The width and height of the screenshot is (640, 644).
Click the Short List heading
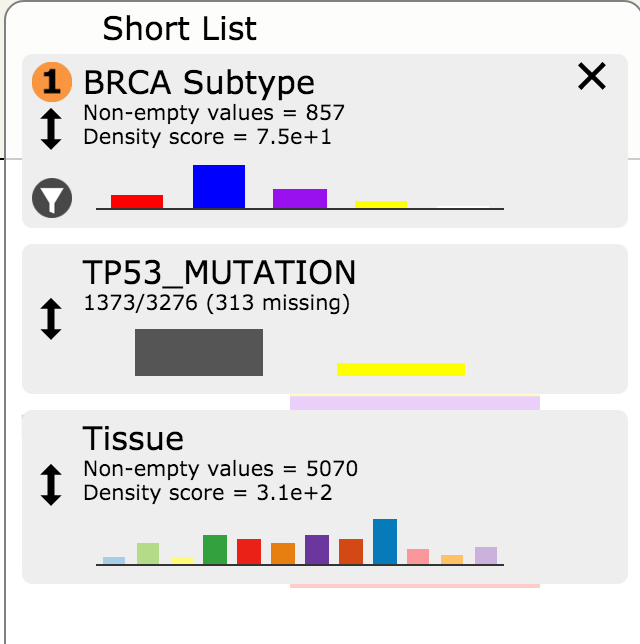pos(180,29)
